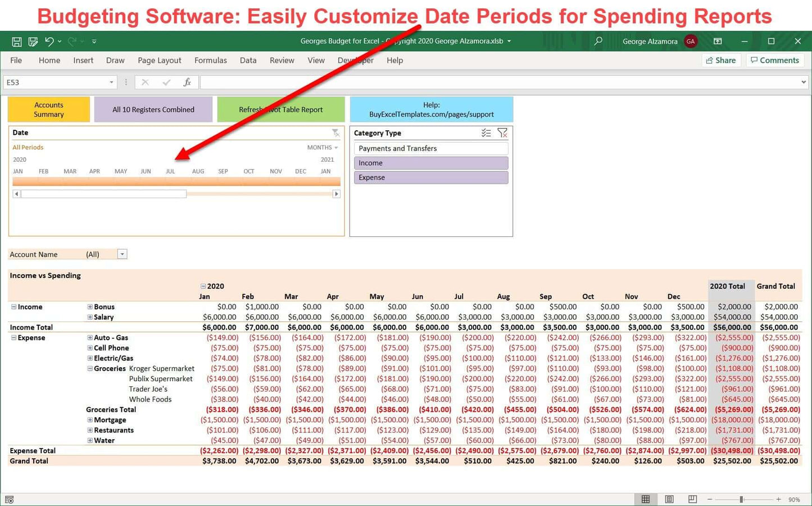
Task: Open the Formulas ribbon tab
Action: click(x=210, y=61)
